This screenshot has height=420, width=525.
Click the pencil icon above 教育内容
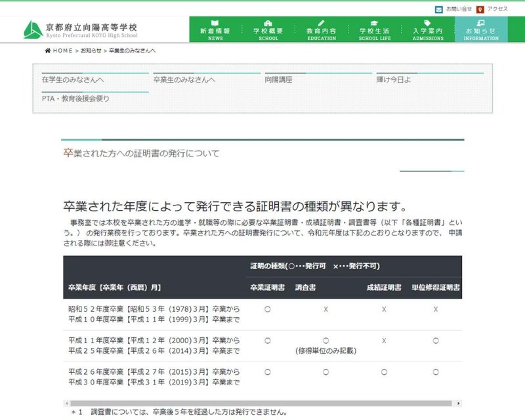(x=321, y=23)
